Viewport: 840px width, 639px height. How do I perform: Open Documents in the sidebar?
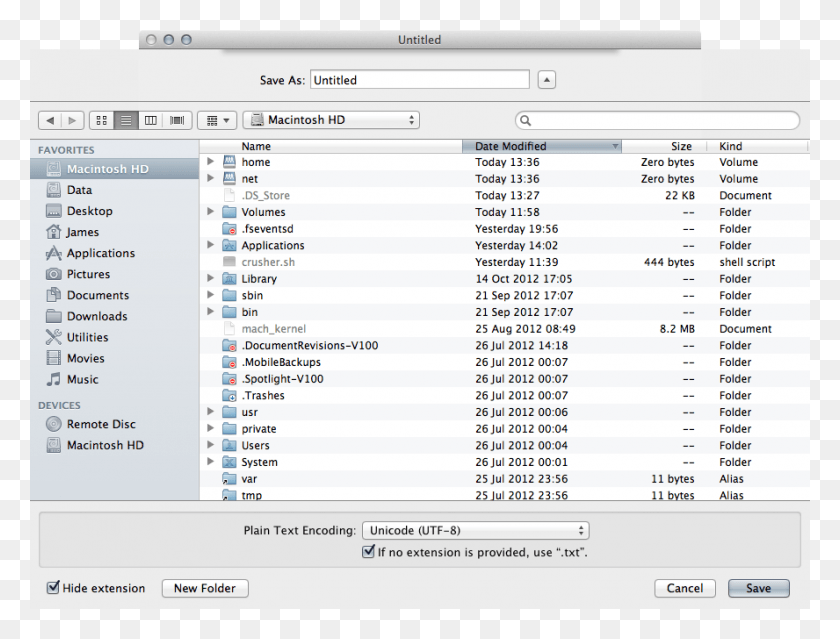[115, 295]
